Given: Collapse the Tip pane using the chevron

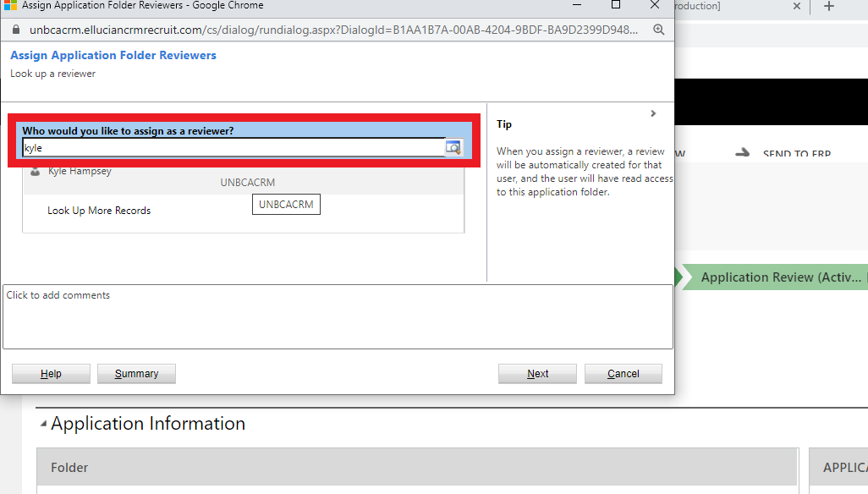Looking at the screenshot, I should coord(653,113).
